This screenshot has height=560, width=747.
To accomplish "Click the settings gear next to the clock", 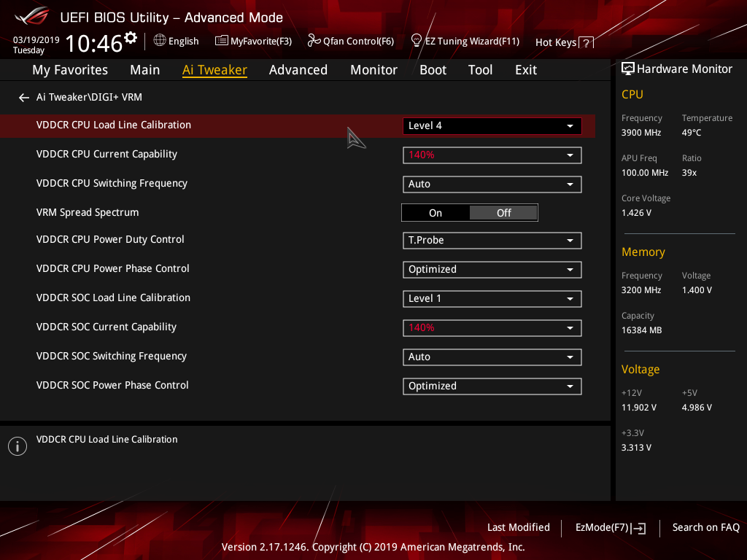I will pyautogui.click(x=131, y=38).
